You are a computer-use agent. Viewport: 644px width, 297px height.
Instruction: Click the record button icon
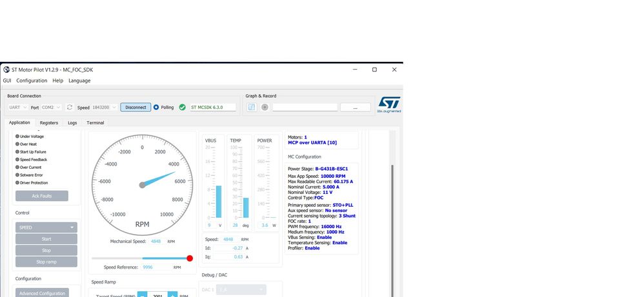pyautogui.click(x=265, y=107)
